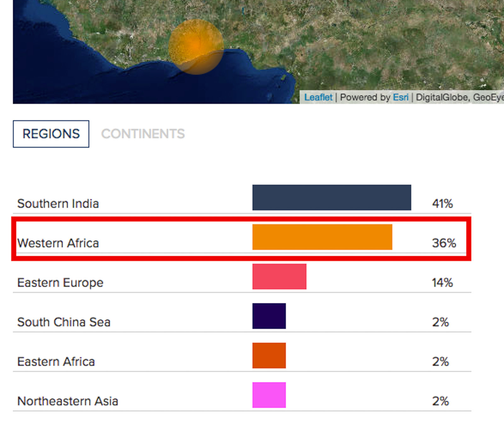Click the magenta Northeastern Asia bar

pos(269,395)
